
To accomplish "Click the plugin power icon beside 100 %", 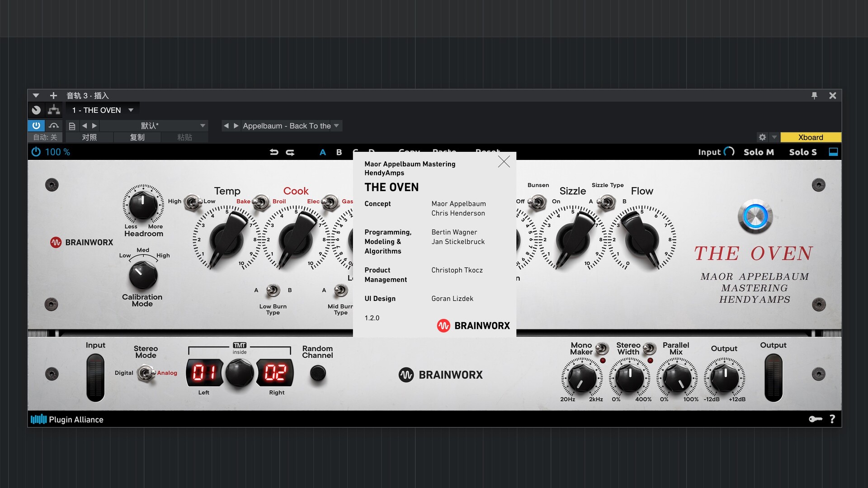I will click(36, 152).
